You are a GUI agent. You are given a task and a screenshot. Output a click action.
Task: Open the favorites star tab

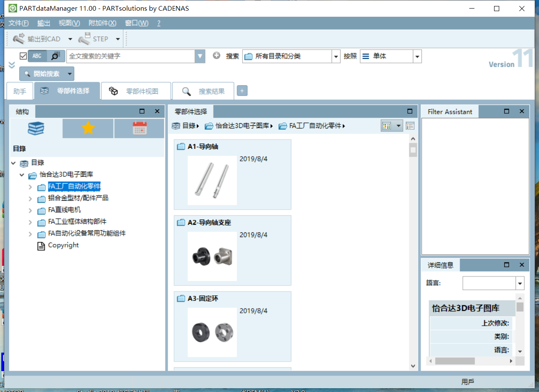pos(88,128)
